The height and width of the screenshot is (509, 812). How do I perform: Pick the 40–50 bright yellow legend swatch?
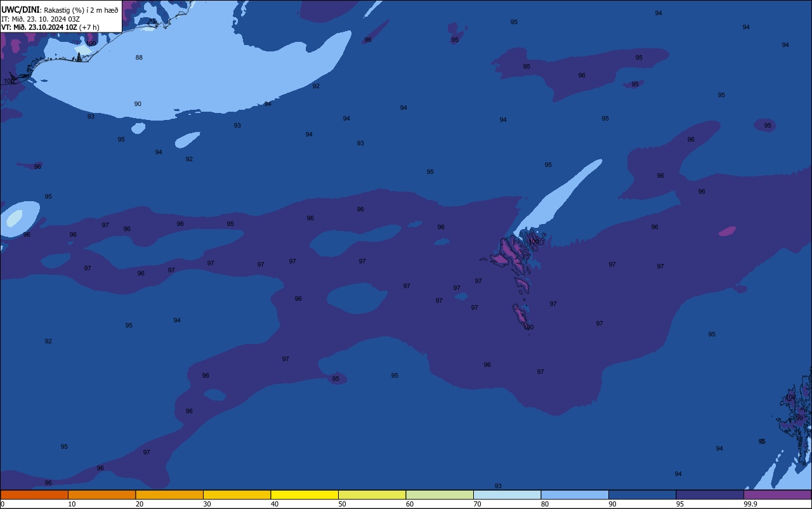304,494
